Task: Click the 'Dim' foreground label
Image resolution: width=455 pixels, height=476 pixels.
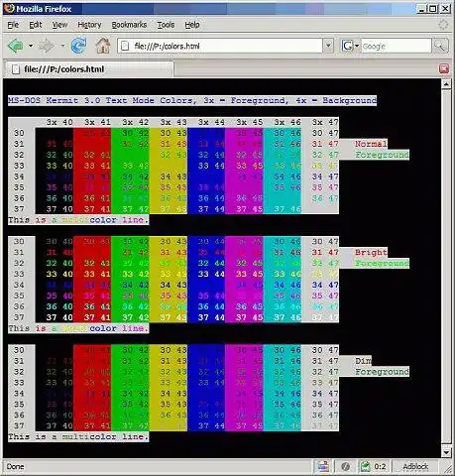Action: click(x=363, y=361)
